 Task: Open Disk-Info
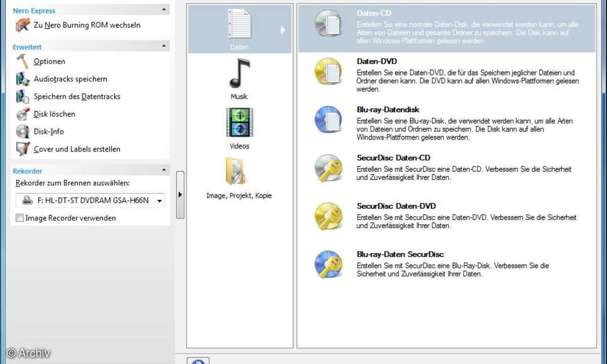point(49,131)
